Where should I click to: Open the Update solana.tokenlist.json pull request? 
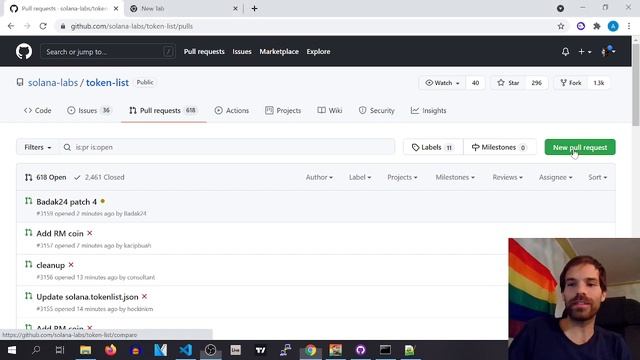coord(87,297)
